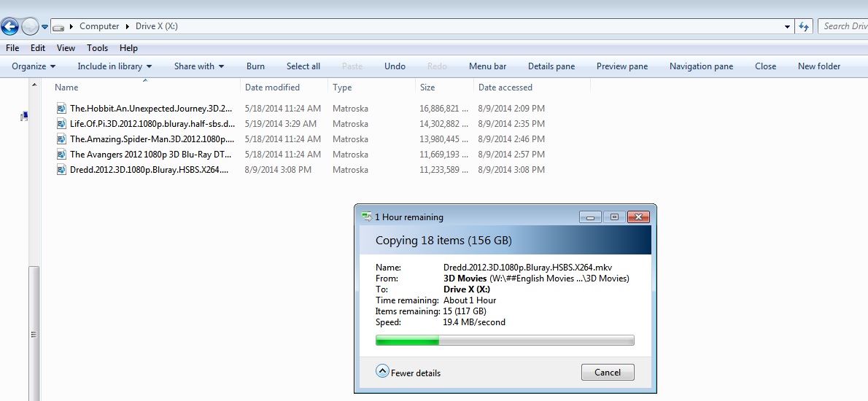Open the Share with dropdown
868x401 pixels.
[x=198, y=66]
